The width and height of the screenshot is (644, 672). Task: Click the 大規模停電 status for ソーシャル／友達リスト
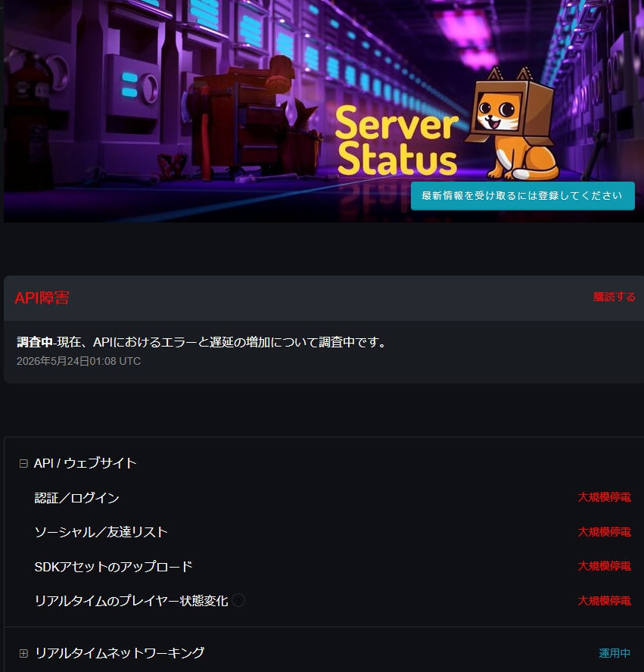coord(604,532)
